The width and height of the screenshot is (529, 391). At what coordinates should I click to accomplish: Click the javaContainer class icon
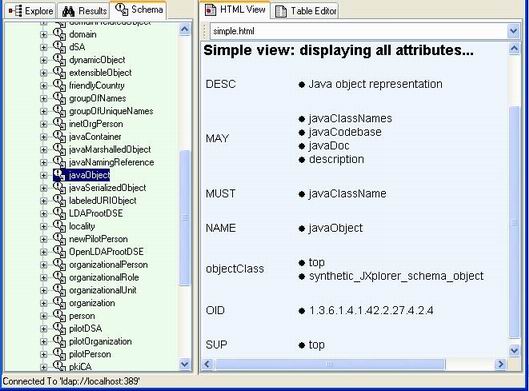pos(59,137)
